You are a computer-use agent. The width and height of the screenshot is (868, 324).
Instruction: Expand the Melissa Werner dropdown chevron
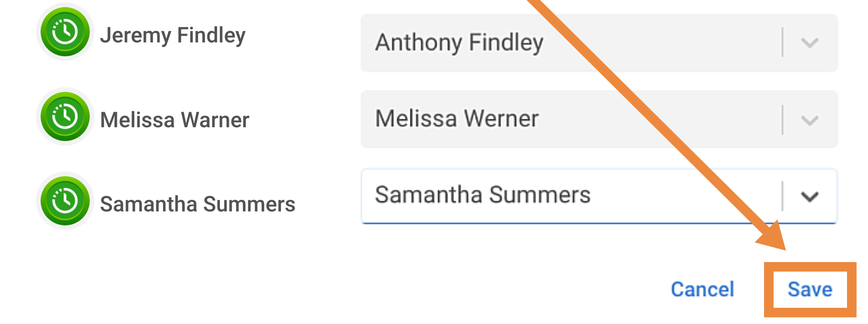click(x=809, y=120)
